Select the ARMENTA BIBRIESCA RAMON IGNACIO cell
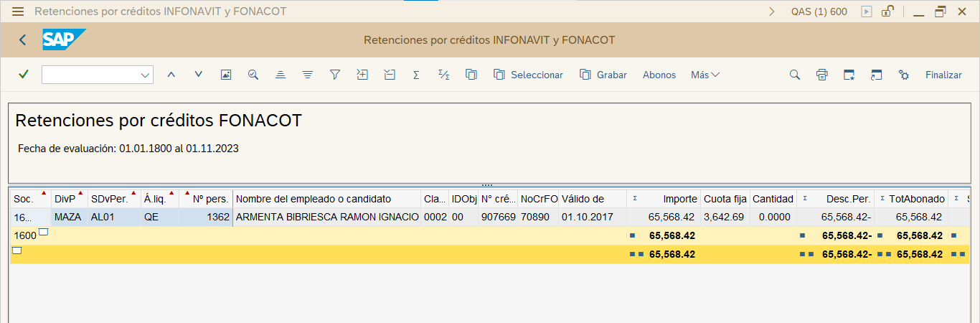This screenshot has height=323, width=980. click(x=327, y=217)
